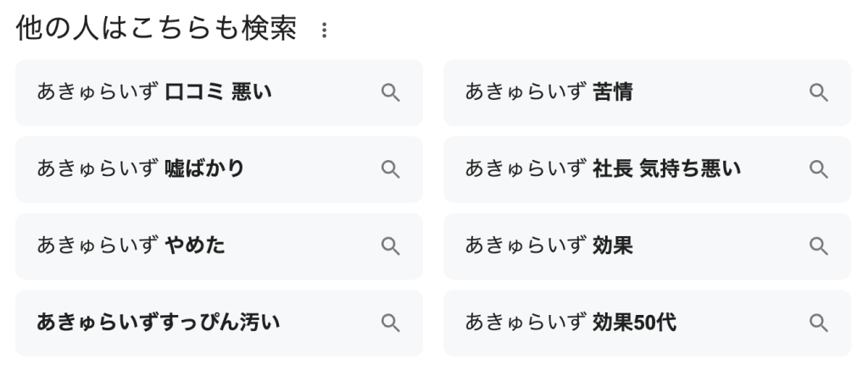This screenshot has width=868, height=370.
Task: Click search icon beside あきゅらいず 口コミ 悪い
Action: click(390, 92)
